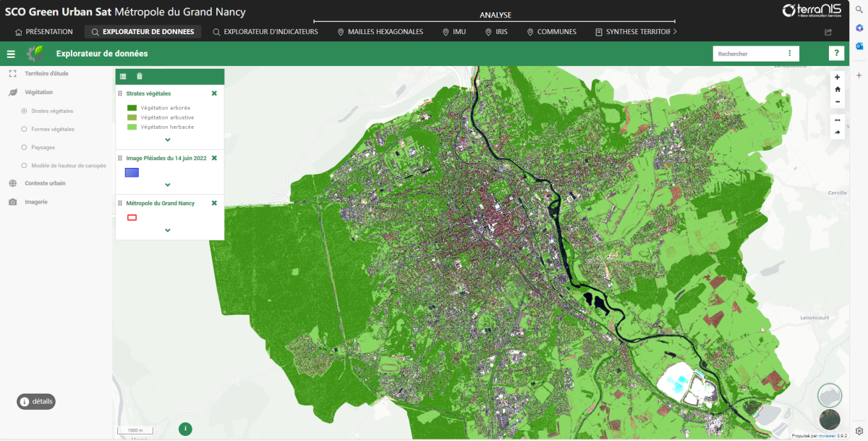This screenshot has height=441, width=868.
Task: Select the Formes végétales radio option
Action: 24,129
